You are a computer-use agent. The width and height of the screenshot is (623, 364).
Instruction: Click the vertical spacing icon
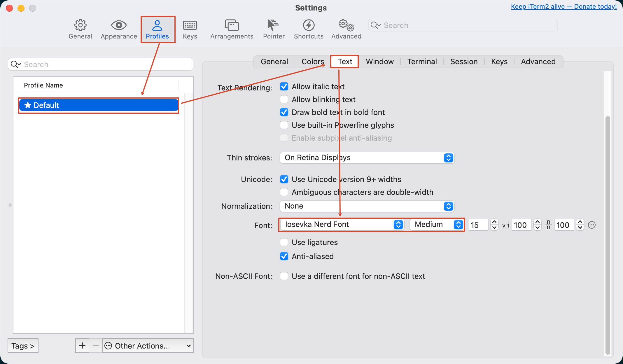(548, 225)
